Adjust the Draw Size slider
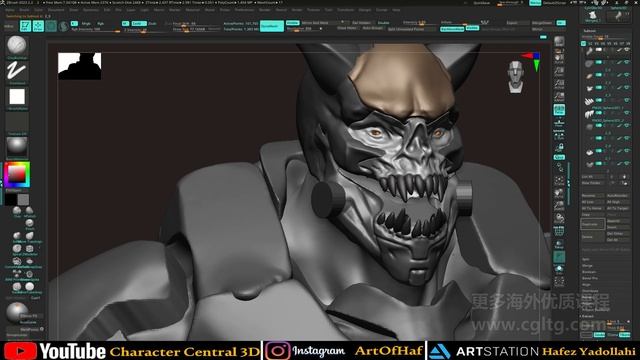 (196, 30)
